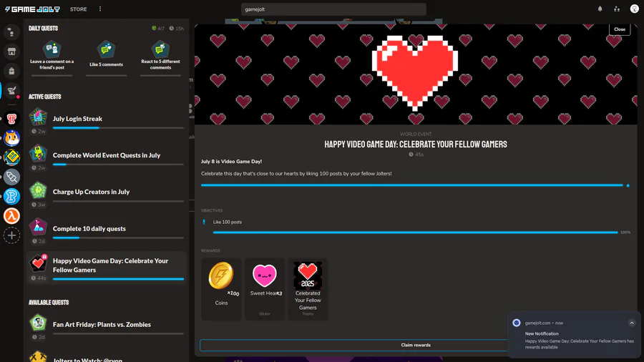This screenshot has height=362, width=644.
Task: Open the top sidebar feed icon
Action: point(11,32)
